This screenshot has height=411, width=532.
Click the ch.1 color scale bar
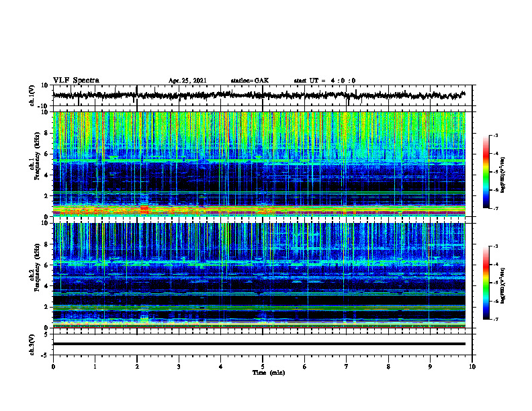pyautogui.click(x=486, y=172)
